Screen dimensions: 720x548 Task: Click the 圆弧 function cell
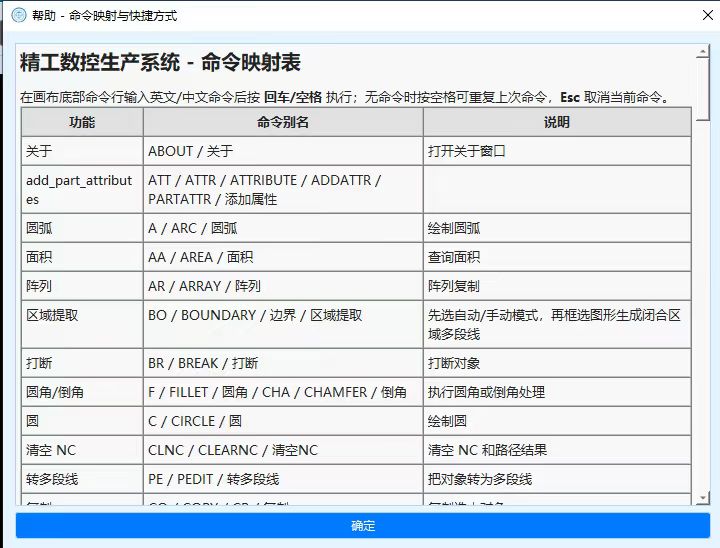pos(82,228)
